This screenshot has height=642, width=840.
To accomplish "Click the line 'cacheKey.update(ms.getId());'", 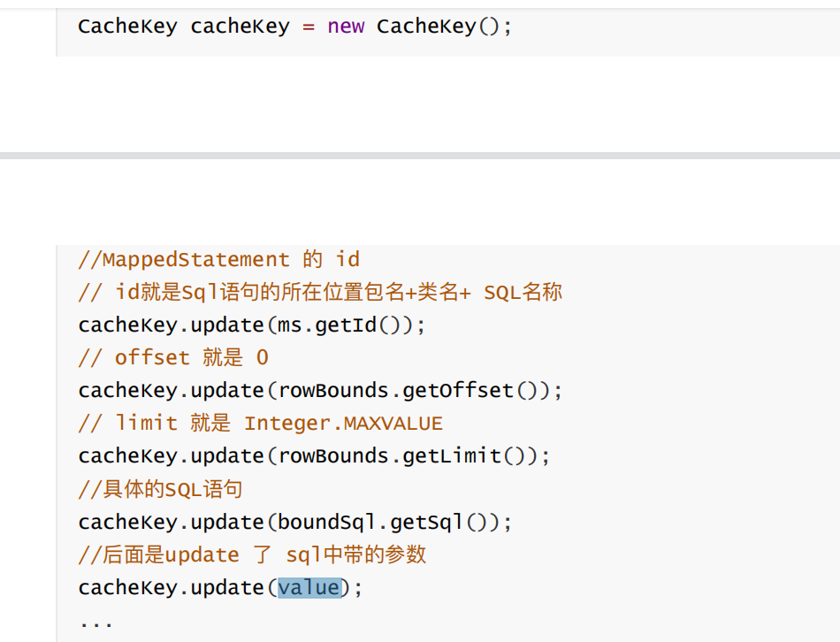I will pyautogui.click(x=252, y=325).
